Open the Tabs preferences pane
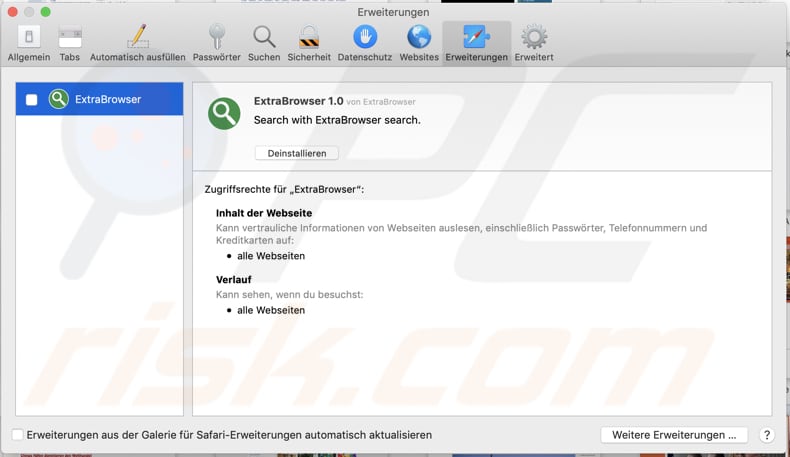 [70, 43]
